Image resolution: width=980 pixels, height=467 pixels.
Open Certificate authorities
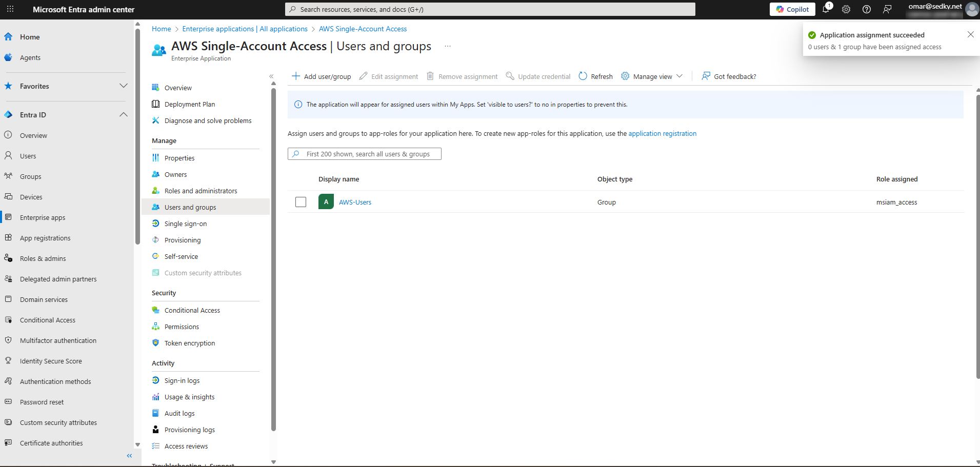tap(51, 443)
